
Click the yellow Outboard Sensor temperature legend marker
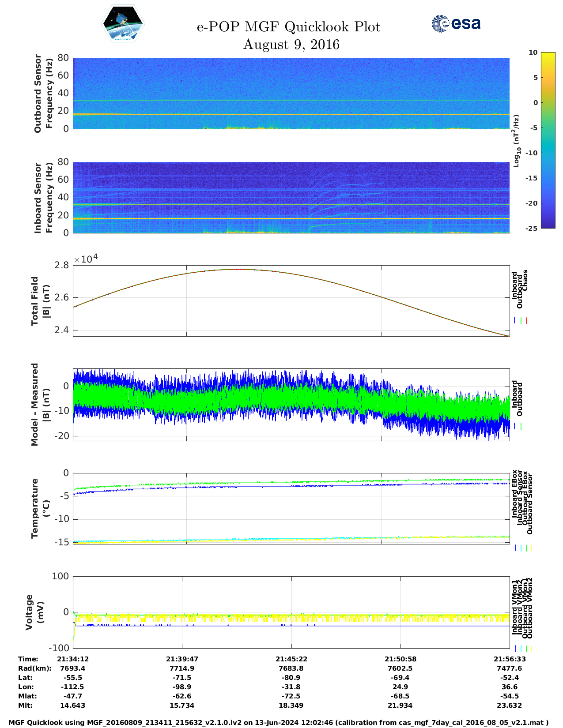pos(531,548)
